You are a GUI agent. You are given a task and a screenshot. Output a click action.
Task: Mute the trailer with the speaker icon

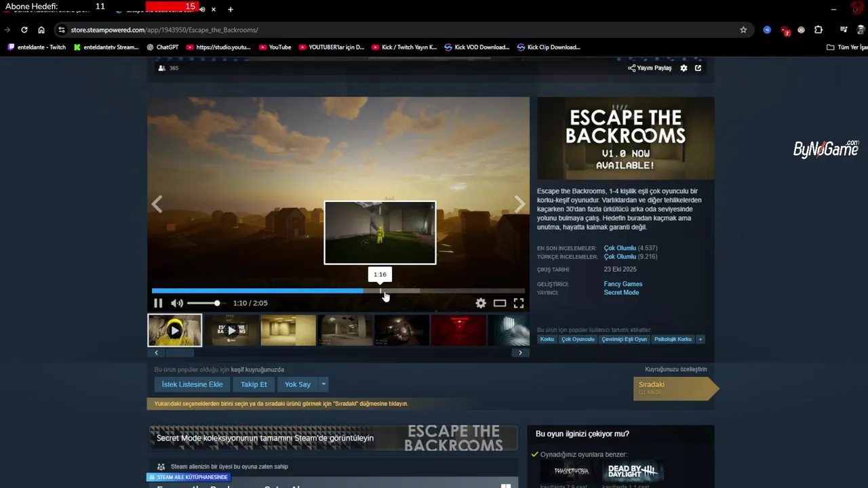pyautogui.click(x=177, y=303)
